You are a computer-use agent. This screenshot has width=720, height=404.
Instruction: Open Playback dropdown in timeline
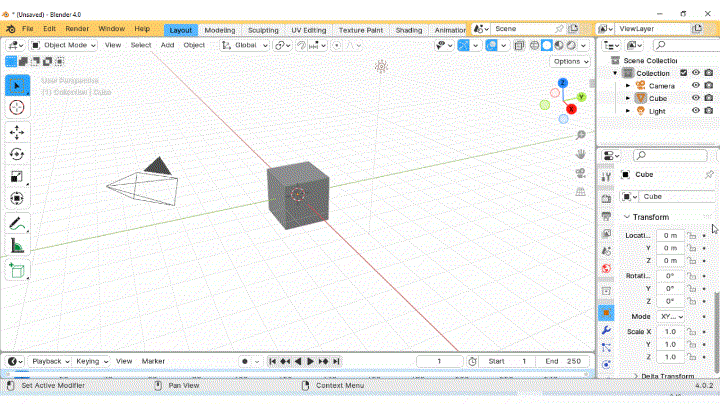[50, 361]
